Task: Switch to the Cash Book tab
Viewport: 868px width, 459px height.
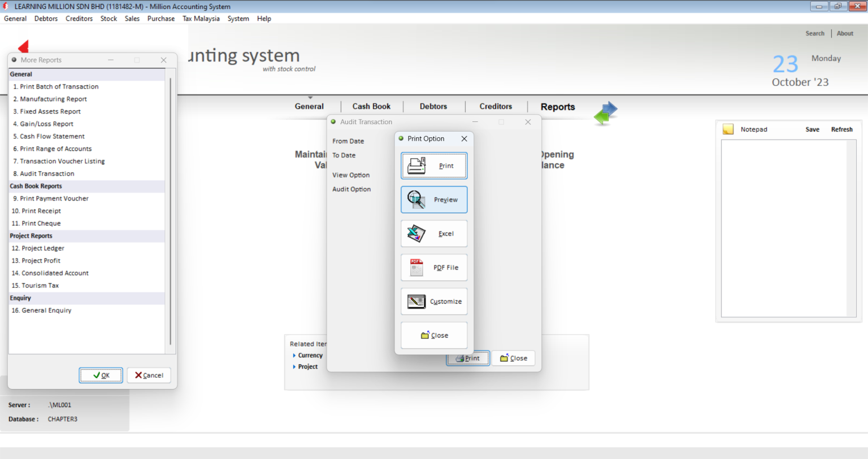Action: (x=371, y=106)
